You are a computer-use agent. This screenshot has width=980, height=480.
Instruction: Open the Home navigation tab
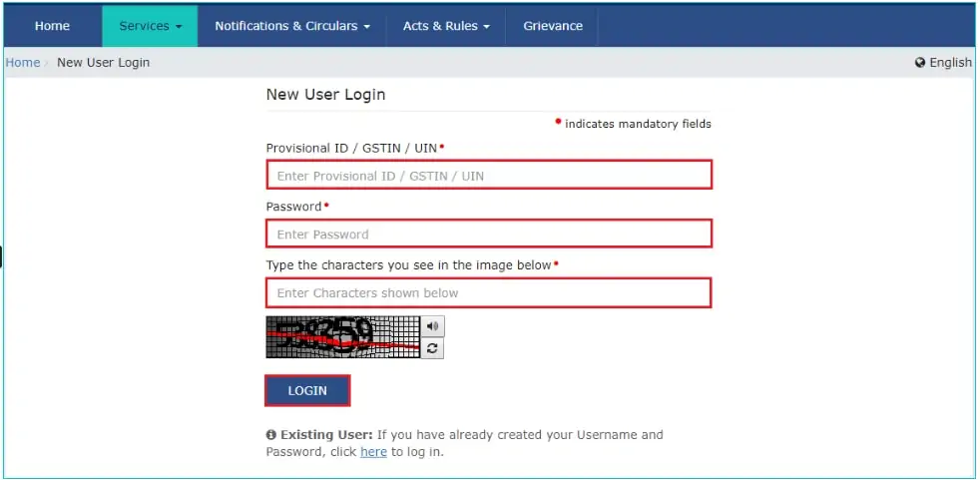pyautogui.click(x=52, y=26)
